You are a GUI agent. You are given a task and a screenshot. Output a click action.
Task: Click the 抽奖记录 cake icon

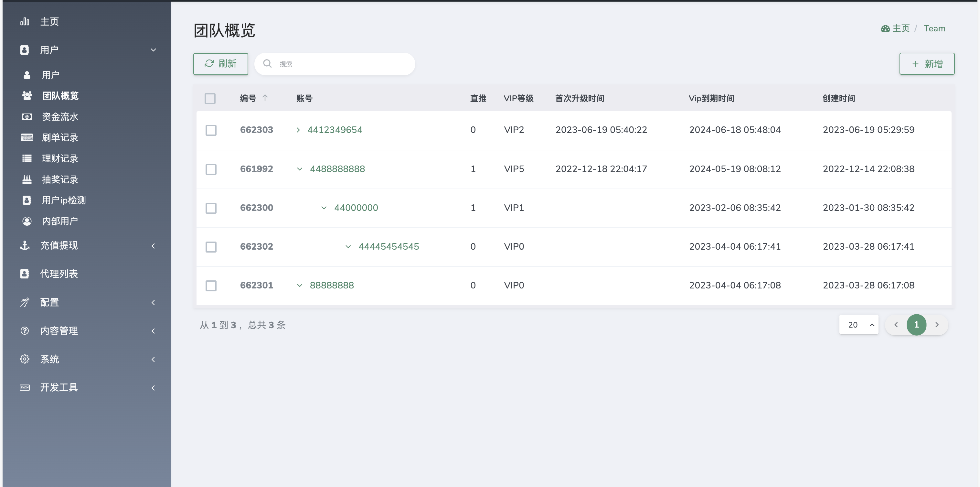coord(27,179)
